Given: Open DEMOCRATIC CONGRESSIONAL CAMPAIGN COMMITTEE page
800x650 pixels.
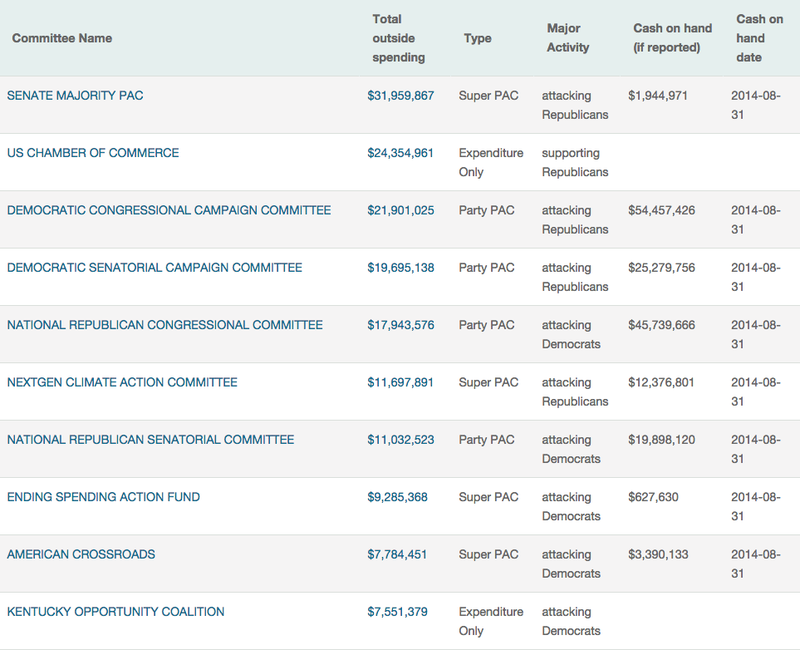Looking at the screenshot, I should pyautogui.click(x=169, y=211).
